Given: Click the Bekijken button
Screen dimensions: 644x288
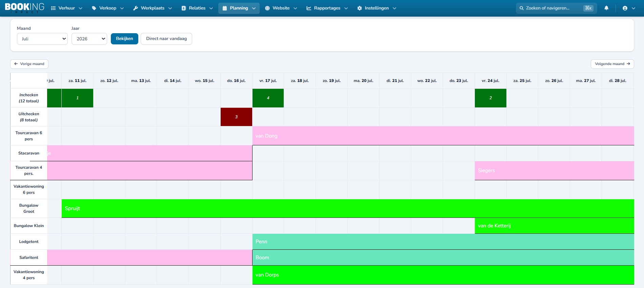Looking at the screenshot, I should [124, 39].
